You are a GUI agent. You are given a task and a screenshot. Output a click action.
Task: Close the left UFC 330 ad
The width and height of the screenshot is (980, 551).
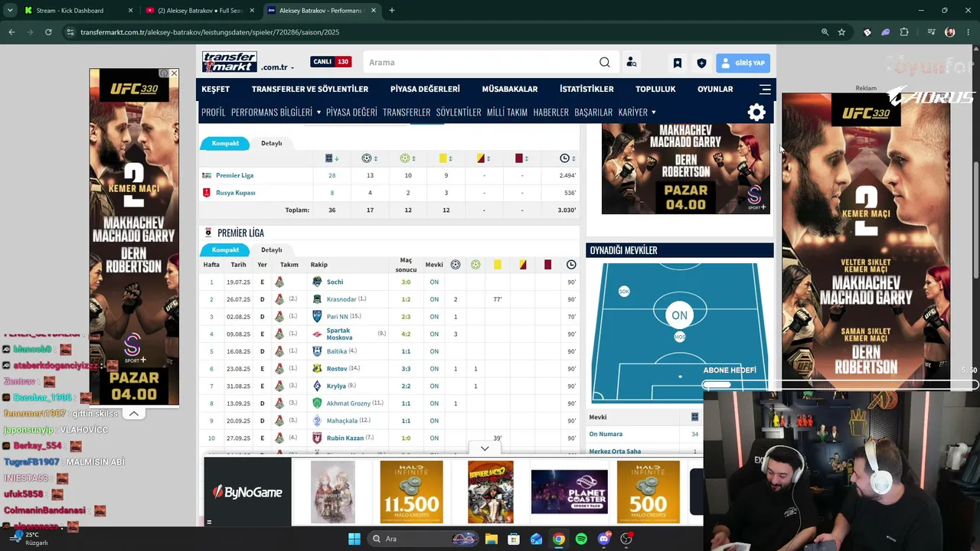point(174,73)
